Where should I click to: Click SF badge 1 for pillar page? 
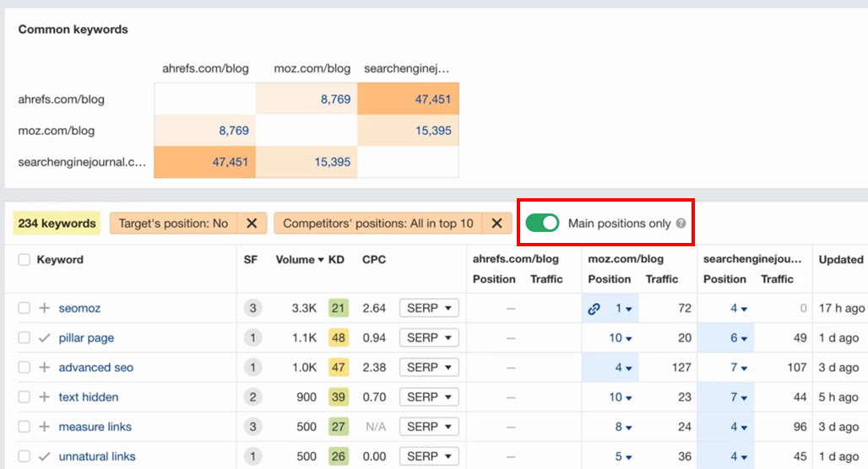click(x=253, y=338)
